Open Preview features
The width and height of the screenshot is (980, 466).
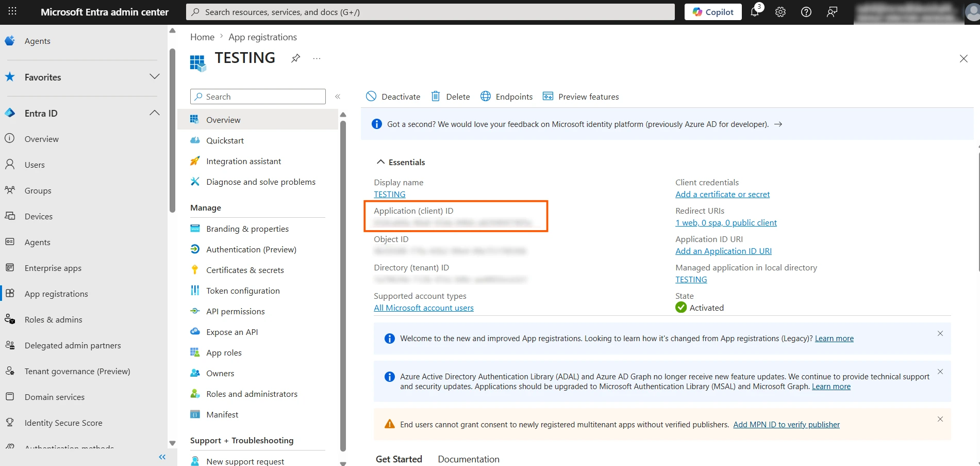(581, 97)
